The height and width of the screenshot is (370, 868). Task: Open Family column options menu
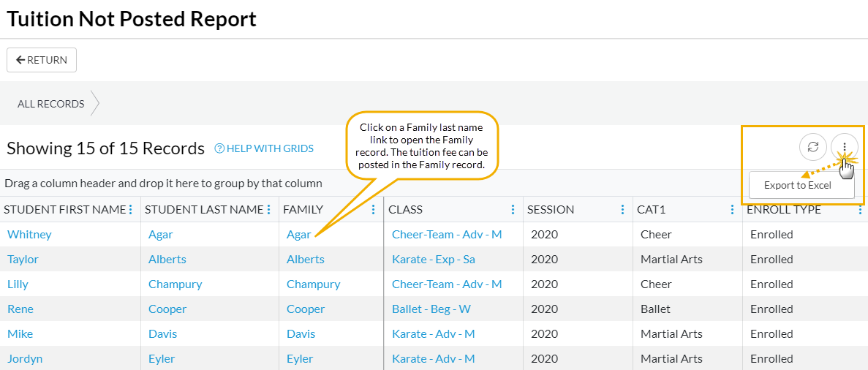click(373, 210)
